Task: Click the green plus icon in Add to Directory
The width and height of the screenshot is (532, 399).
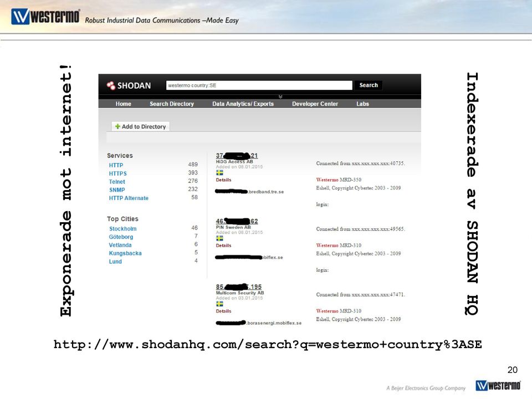Action: tap(117, 126)
